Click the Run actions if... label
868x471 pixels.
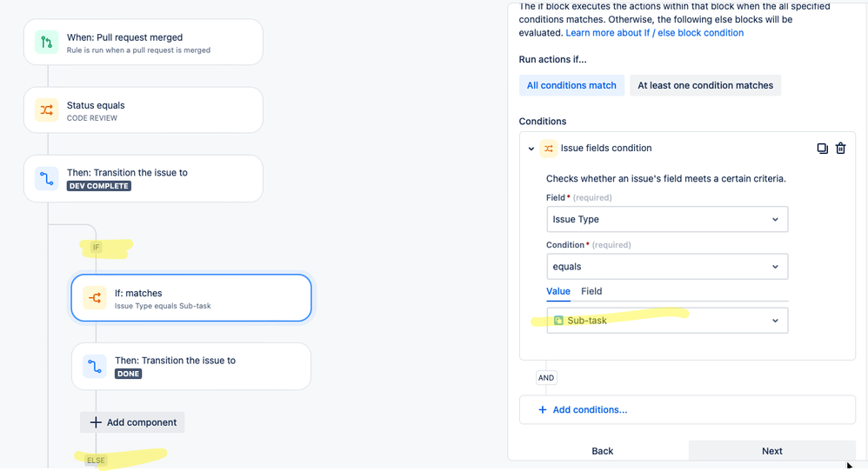point(552,60)
